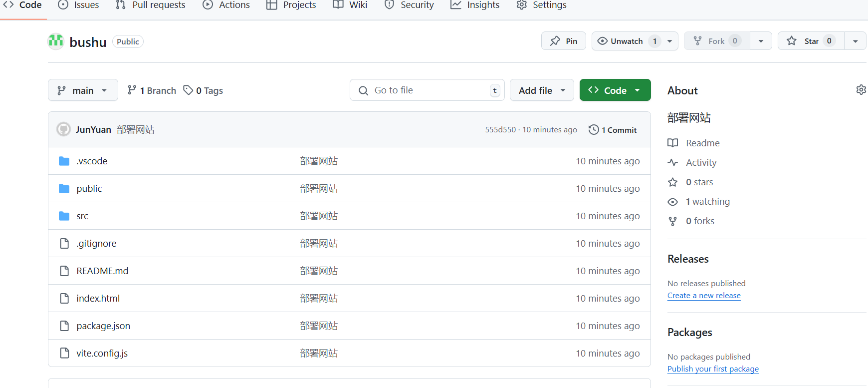The image size is (868, 388).
Task: Click the Readme book icon
Action: coord(673,143)
